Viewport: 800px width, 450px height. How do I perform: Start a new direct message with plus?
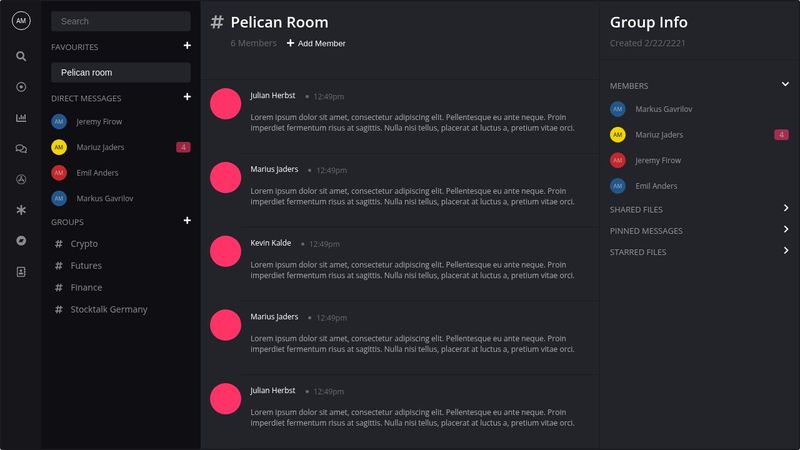coord(187,97)
